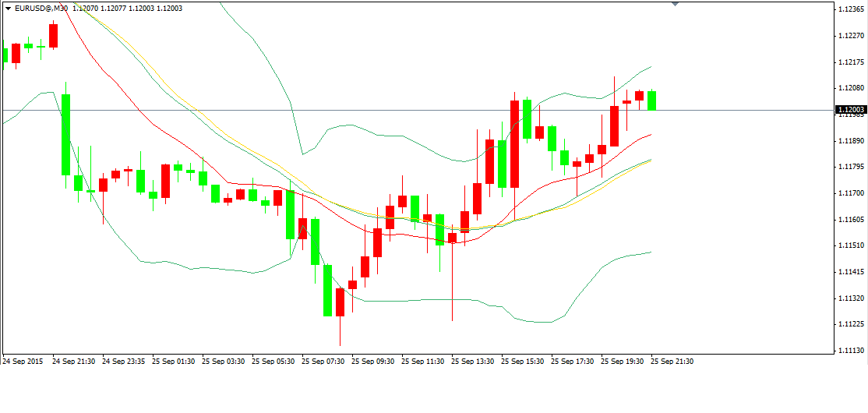
Task: Click the 1.11700 price scale label
Action: tap(851, 193)
